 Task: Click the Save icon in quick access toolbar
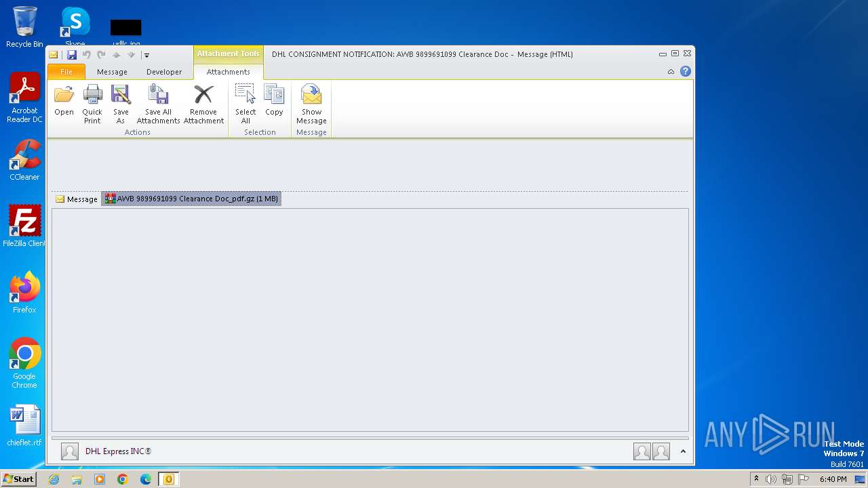point(72,55)
